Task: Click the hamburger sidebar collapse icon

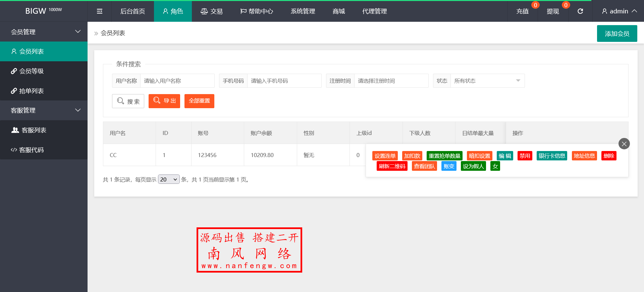Action: (99, 11)
